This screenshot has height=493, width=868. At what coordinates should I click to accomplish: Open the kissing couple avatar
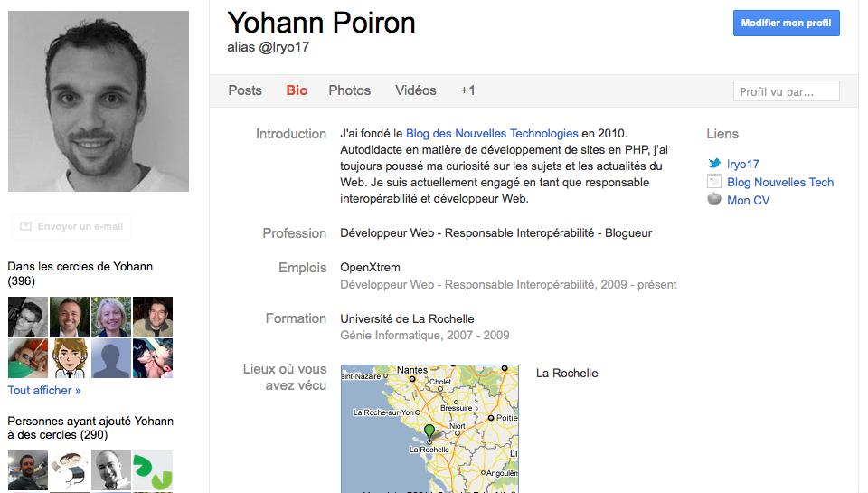[x=153, y=358]
